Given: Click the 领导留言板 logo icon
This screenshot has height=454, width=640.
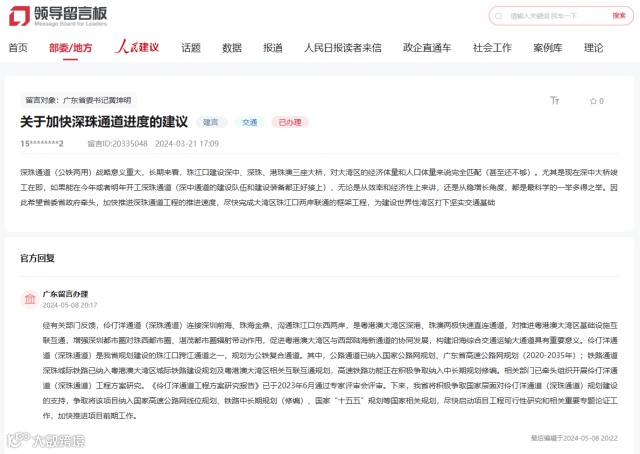Looking at the screenshot, I should [19, 16].
